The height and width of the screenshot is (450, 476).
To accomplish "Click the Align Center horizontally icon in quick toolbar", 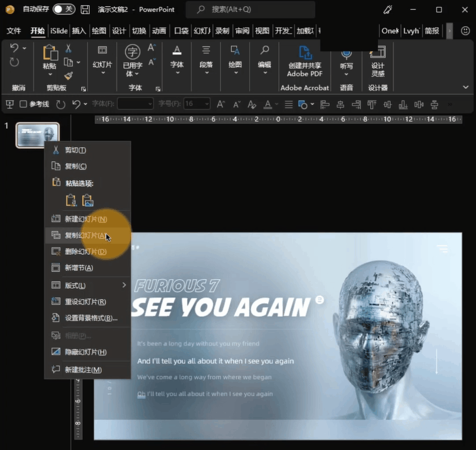I will (x=340, y=105).
